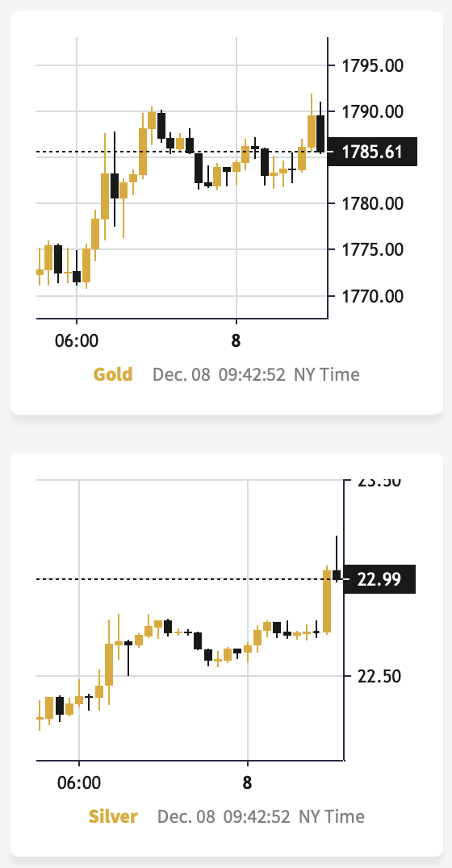The height and width of the screenshot is (868, 452).
Task: Click the Silver label link
Action: 113,816
